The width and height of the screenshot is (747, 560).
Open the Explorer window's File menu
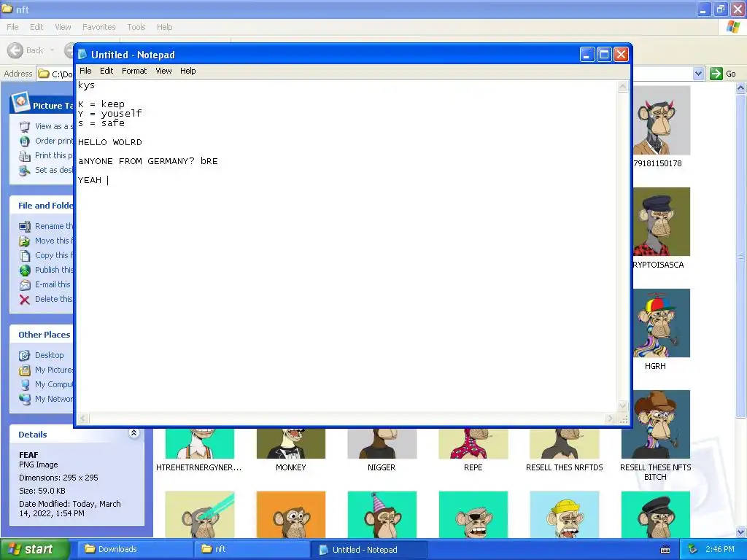[x=12, y=27]
